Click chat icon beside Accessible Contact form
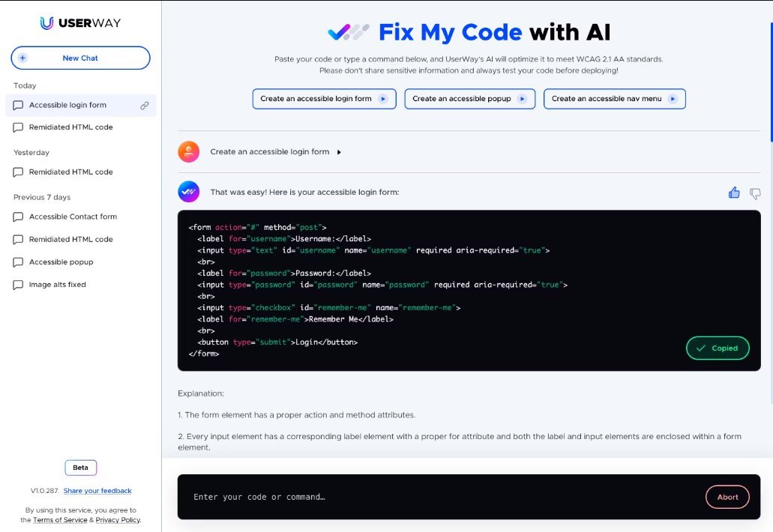This screenshot has width=773, height=532. (18, 217)
